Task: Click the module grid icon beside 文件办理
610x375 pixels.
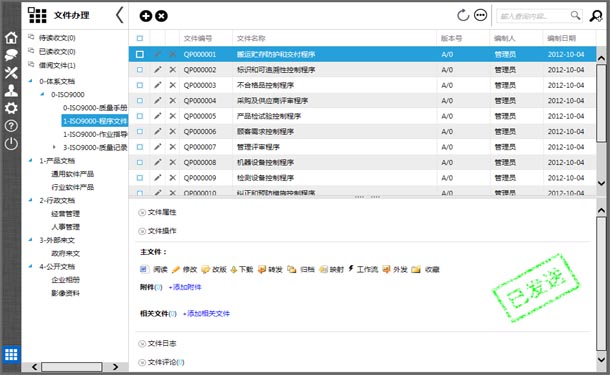Action: (37, 16)
